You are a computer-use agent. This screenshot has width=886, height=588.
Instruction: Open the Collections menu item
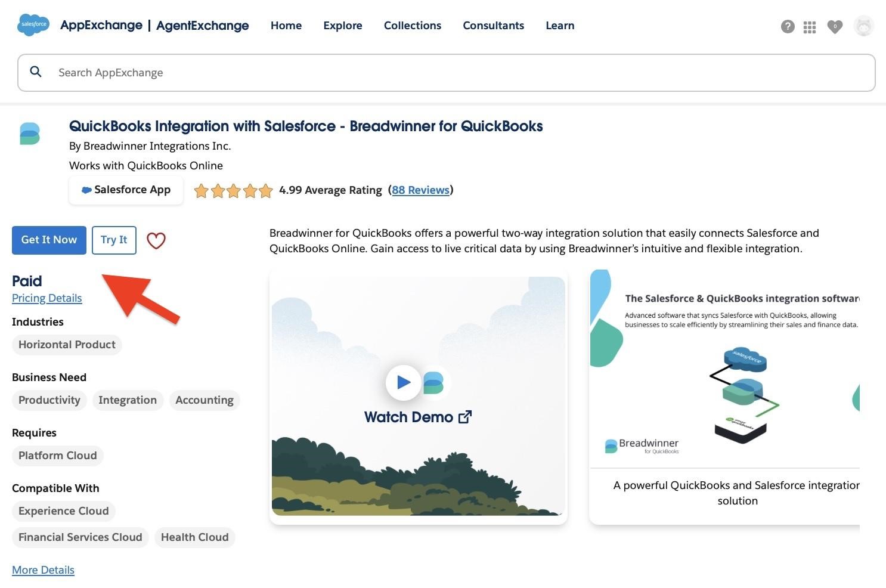coord(412,26)
